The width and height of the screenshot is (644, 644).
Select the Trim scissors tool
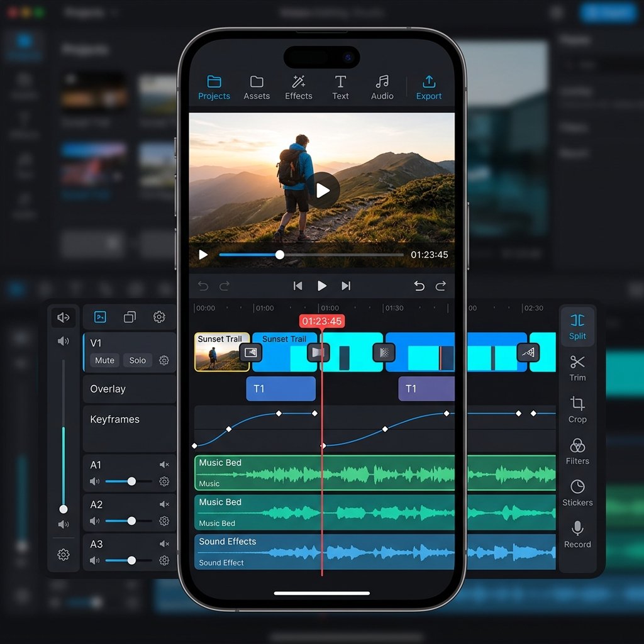click(x=577, y=369)
